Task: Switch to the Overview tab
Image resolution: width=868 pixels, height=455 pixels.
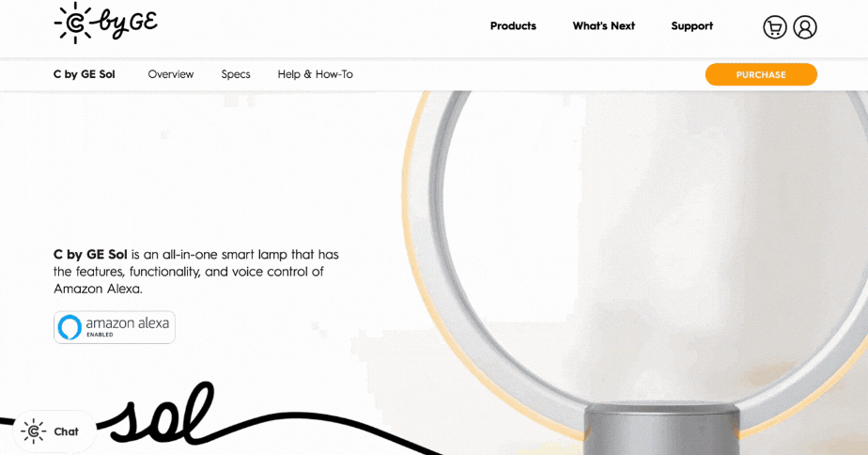Action: [171, 74]
